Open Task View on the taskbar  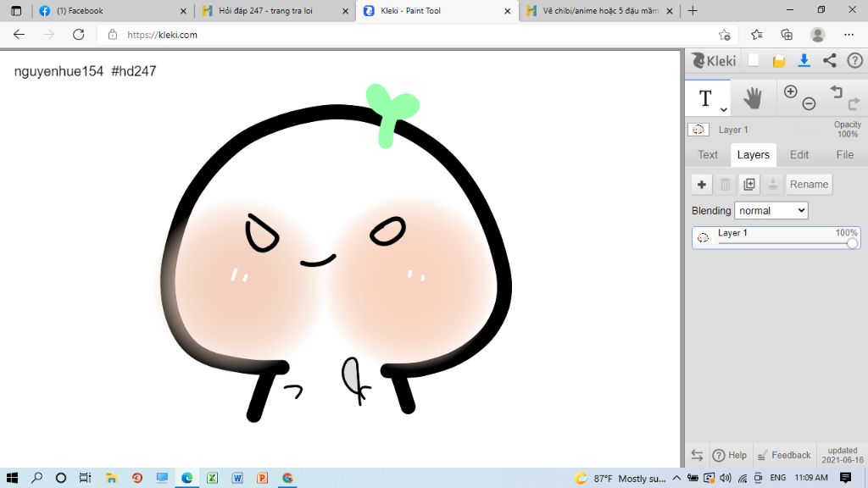pyautogui.click(x=85, y=478)
